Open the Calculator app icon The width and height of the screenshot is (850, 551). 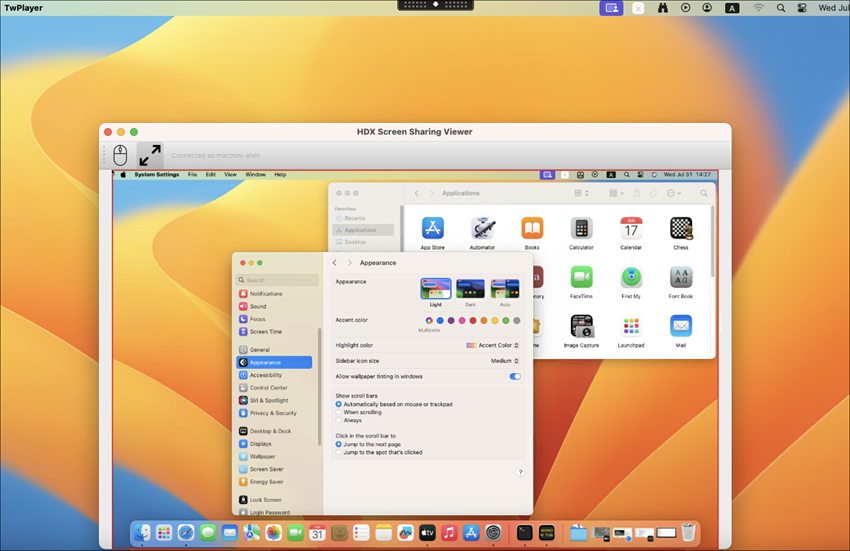coord(581,229)
